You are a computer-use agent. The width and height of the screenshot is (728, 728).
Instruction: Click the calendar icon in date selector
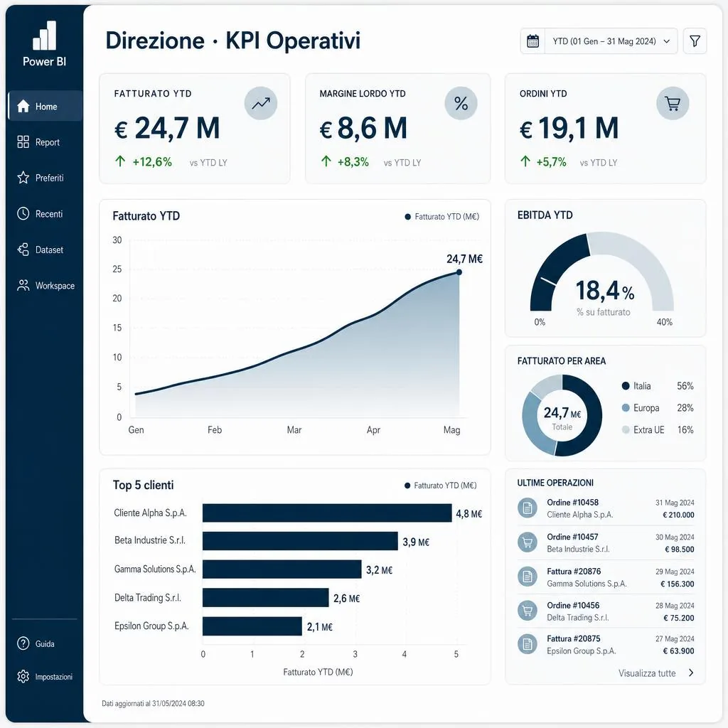(533, 41)
